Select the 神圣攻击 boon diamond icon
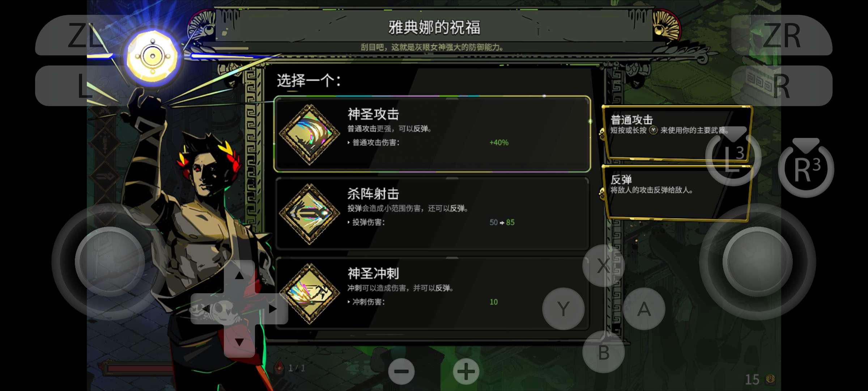 click(310, 134)
